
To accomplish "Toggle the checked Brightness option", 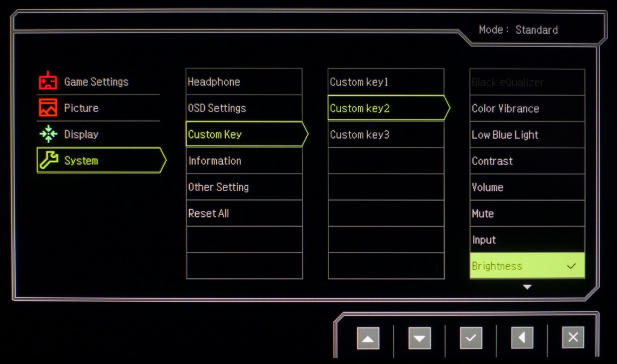I will point(527,266).
